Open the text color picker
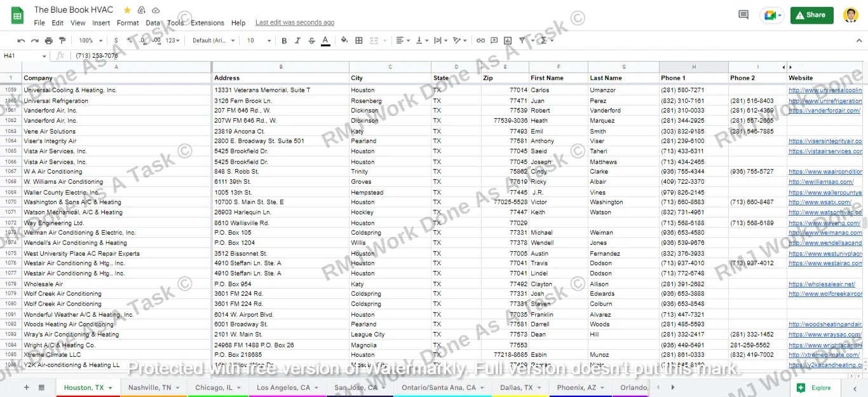Image resolution: width=868 pixels, height=397 pixels. tap(325, 41)
